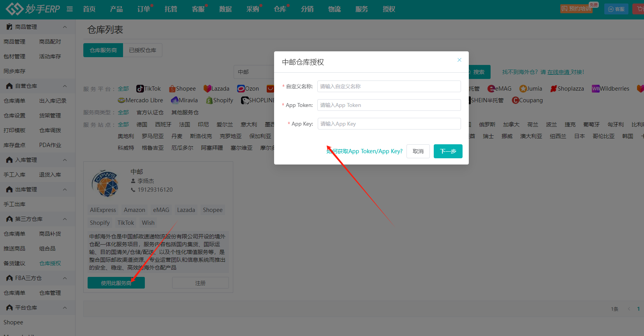Select the Coupang platform icon

pos(516,100)
